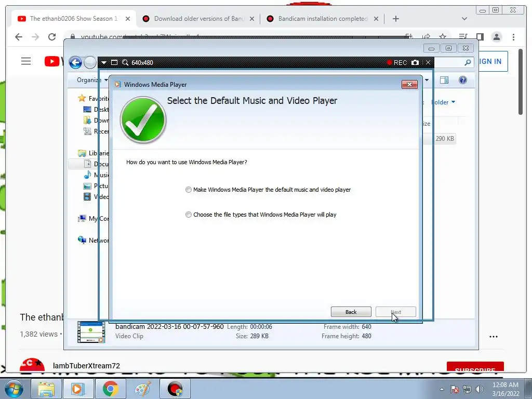Open Bandicam recording dropdown arrow
The height and width of the screenshot is (399, 532).
click(104, 62)
